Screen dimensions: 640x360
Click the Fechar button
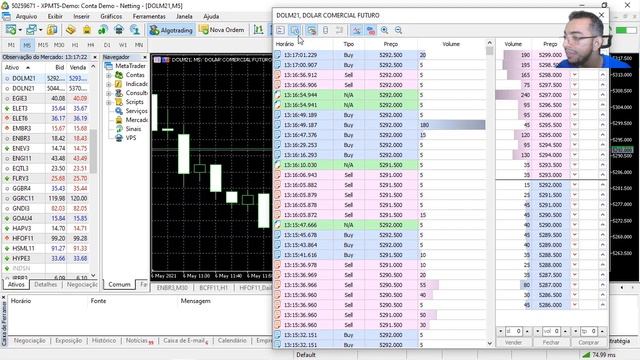(x=551, y=342)
